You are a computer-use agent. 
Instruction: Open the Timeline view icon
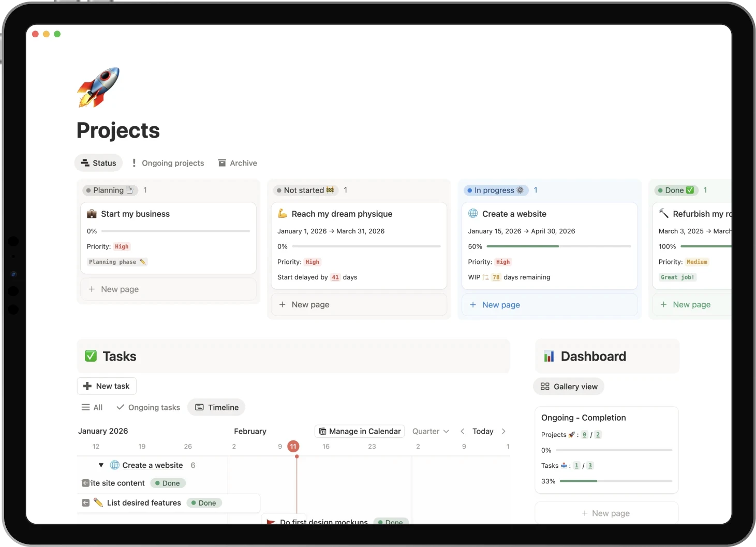coord(199,407)
